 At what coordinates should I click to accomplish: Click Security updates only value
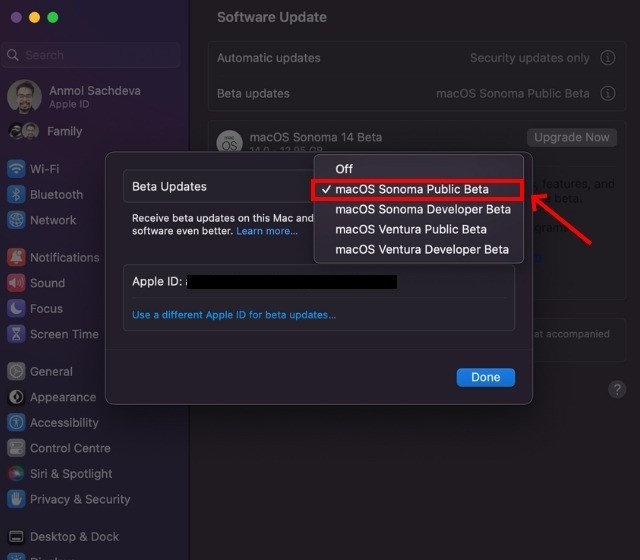click(529, 58)
